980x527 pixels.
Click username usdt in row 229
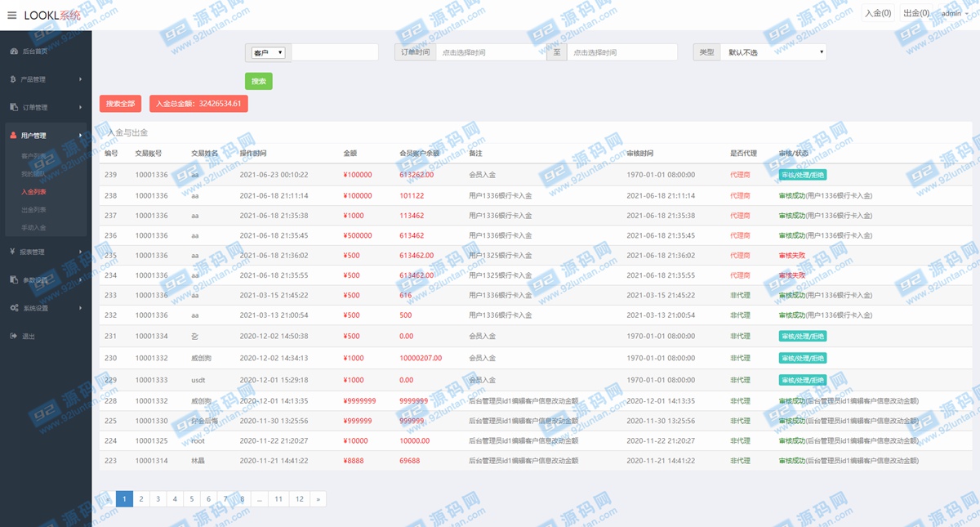pos(198,380)
